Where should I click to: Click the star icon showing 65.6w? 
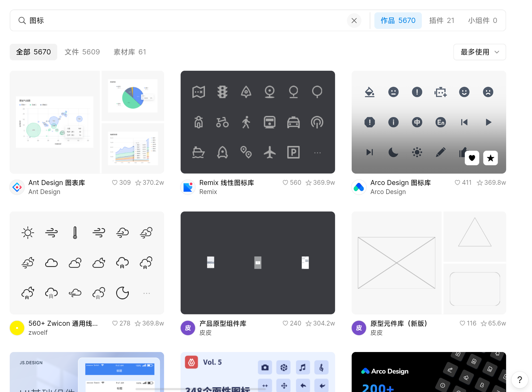pyautogui.click(x=483, y=323)
